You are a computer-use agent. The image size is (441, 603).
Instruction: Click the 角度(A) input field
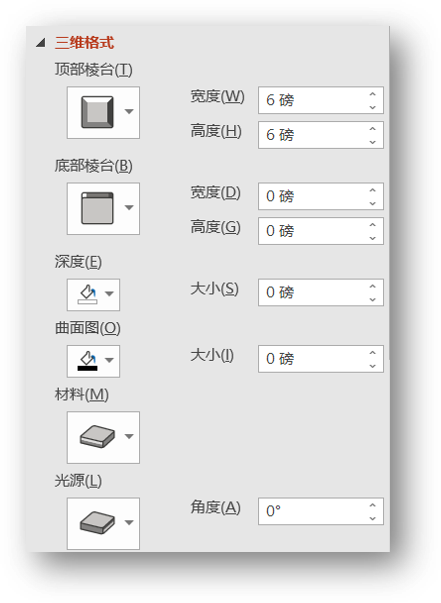[321, 511]
